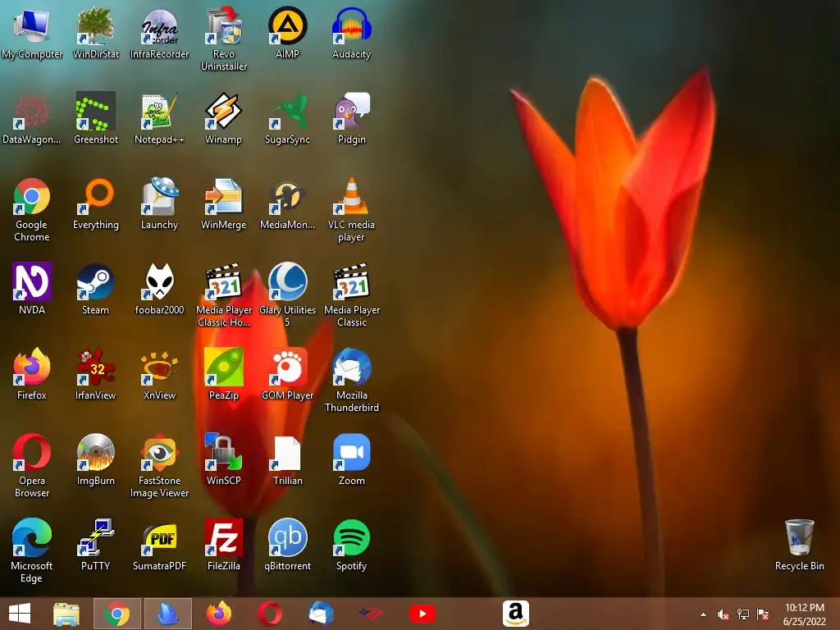The image size is (840, 630).
Task: Select the PeaZip desktop shortcut
Action: coord(224,374)
